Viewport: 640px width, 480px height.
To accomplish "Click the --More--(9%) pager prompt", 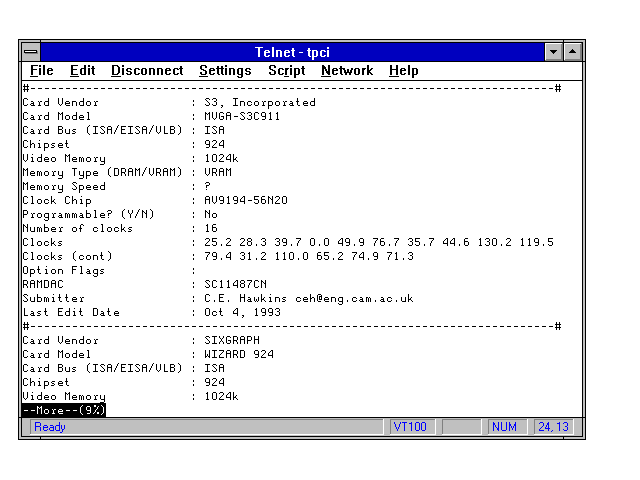I will click(64, 410).
